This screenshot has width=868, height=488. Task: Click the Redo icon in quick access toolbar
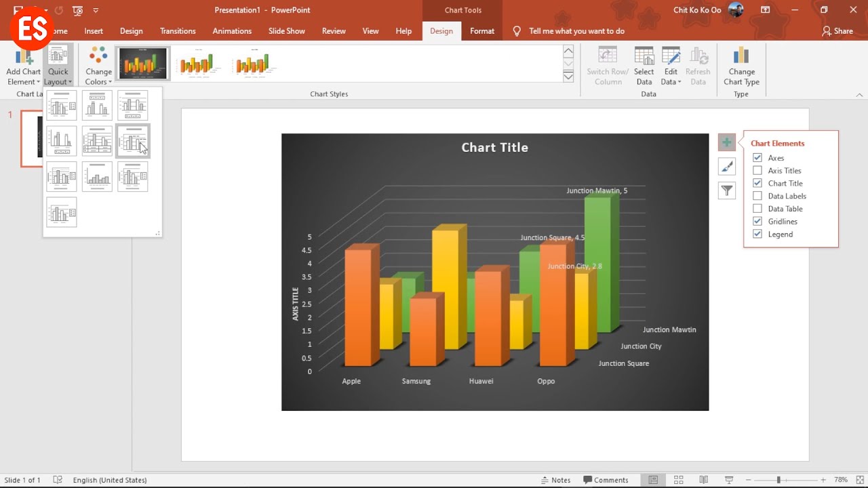pos(58,10)
